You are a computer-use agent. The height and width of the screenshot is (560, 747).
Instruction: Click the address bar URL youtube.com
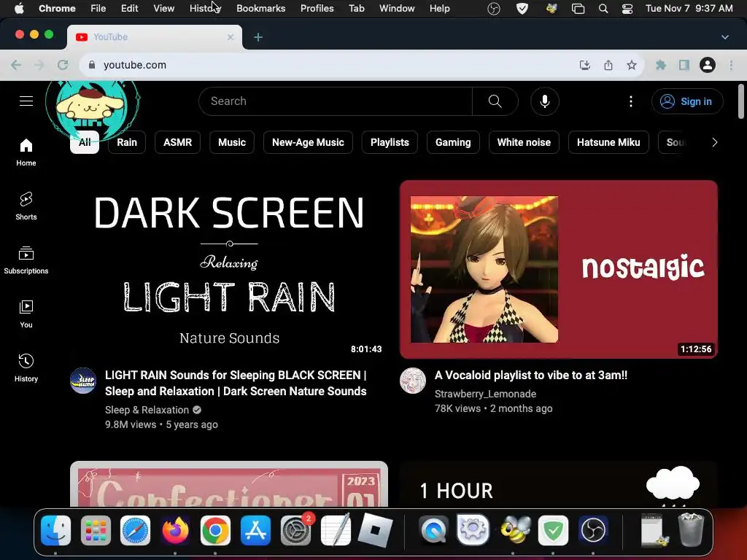coord(135,65)
